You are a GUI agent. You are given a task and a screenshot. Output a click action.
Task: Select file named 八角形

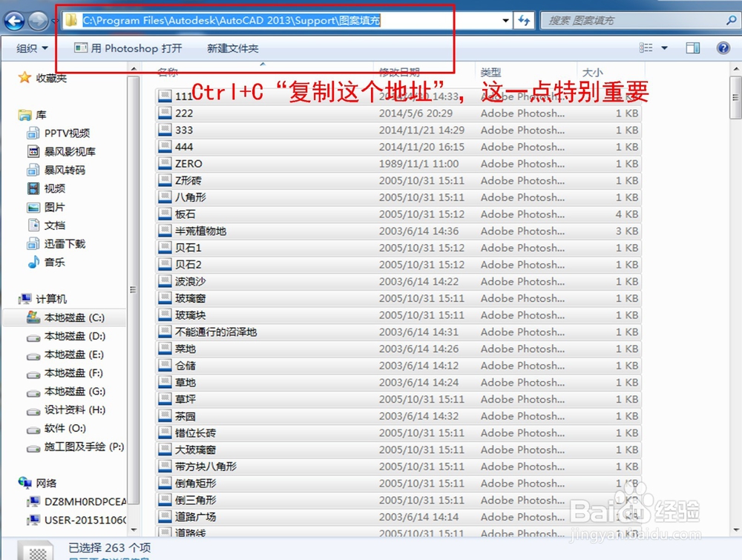tap(398, 197)
